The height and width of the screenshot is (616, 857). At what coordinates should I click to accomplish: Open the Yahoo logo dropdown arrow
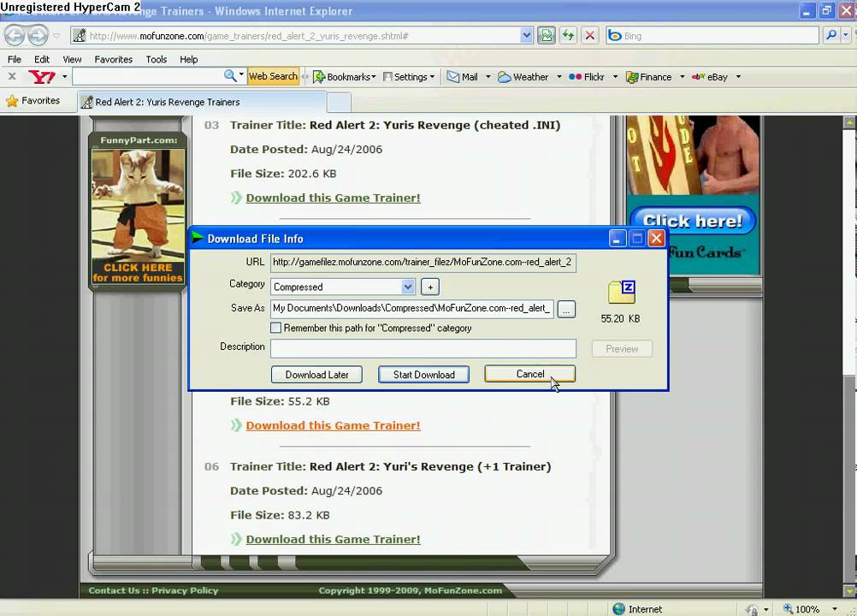pos(64,76)
